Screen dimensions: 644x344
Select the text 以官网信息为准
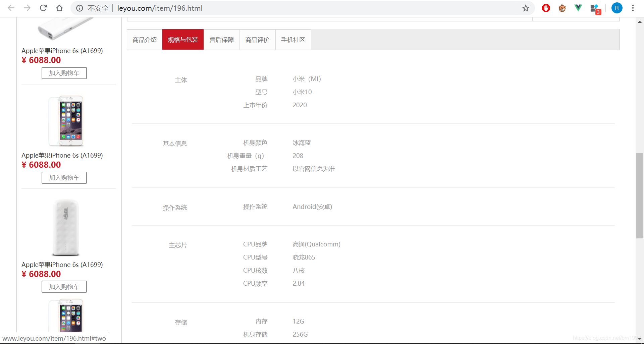pyautogui.click(x=314, y=169)
